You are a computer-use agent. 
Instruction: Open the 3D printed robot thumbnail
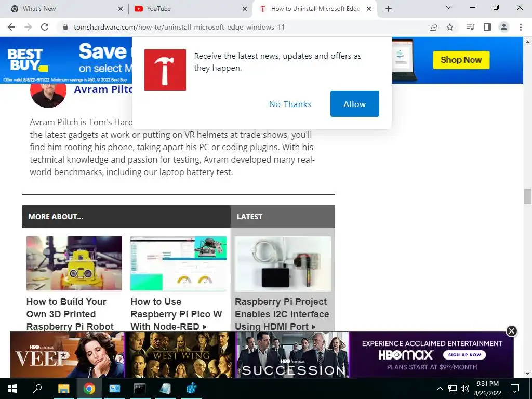click(74, 263)
